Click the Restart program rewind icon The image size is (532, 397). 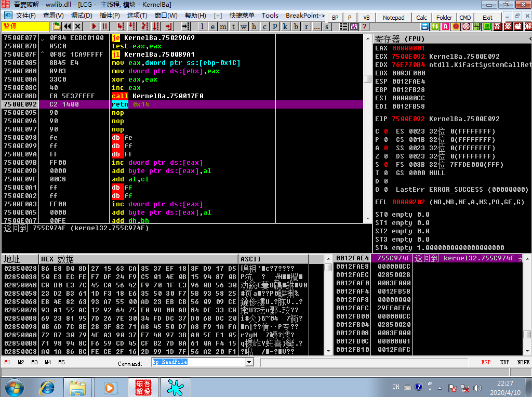click(x=68, y=27)
